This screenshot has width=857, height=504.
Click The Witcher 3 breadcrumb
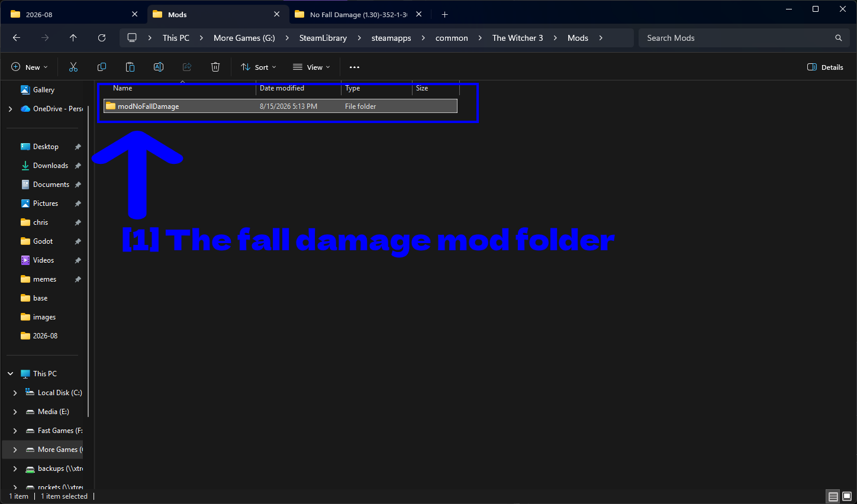coord(517,38)
